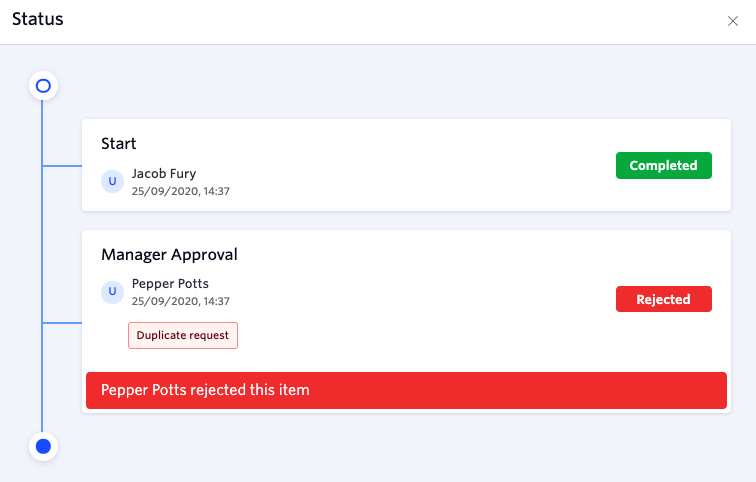The width and height of the screenshot is (756, 482).
Task: Click the hollow circle timeline start marker
Action: pyautogui.click(x=43, y=86)
